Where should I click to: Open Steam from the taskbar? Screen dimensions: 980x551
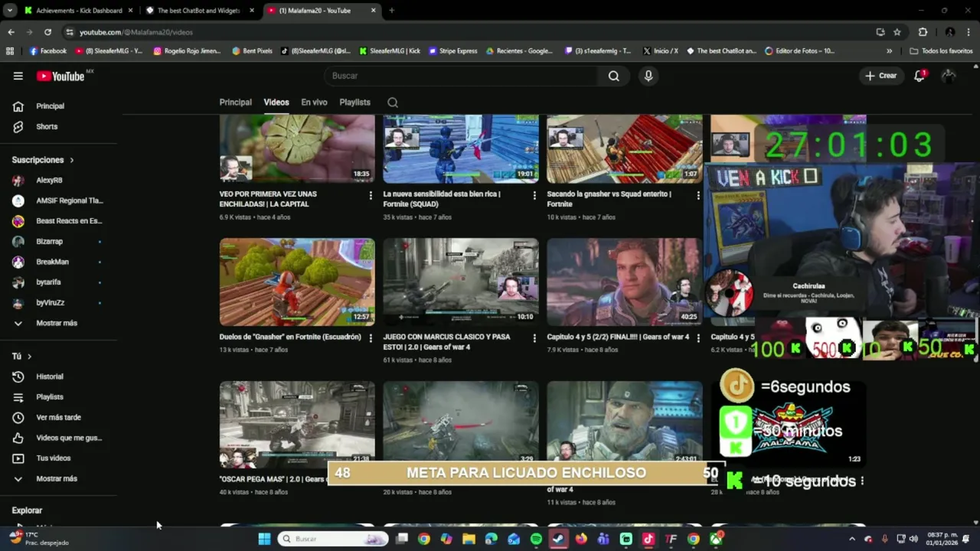[x=559, y=539]
